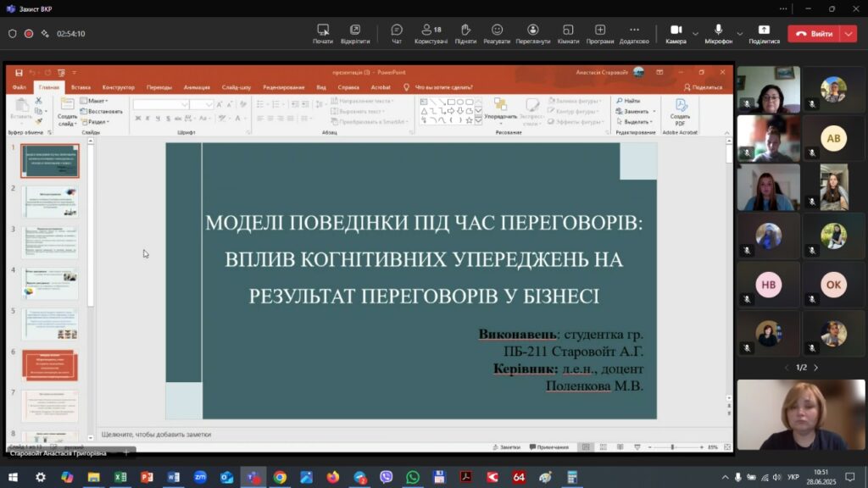This screenshot has width=868, height=488.
Task: Go to next page of participant tiles
Action: 816,368
